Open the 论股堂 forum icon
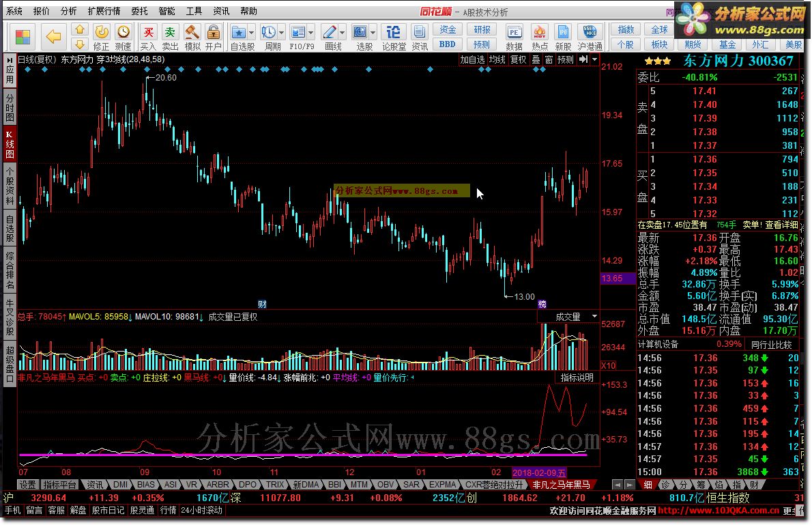This screenshot has height=525, width=812. (x=394, y=38)
